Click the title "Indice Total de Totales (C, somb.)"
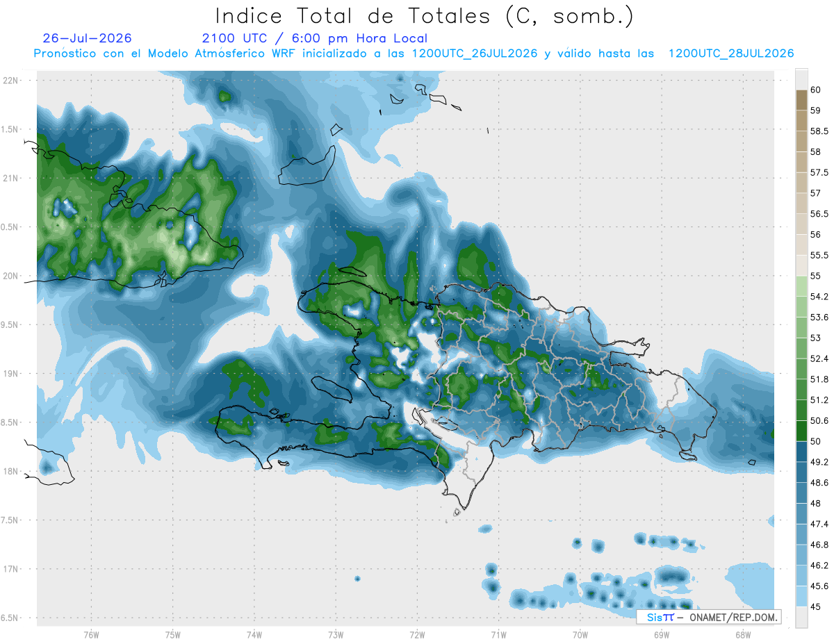 coord(425,16)
